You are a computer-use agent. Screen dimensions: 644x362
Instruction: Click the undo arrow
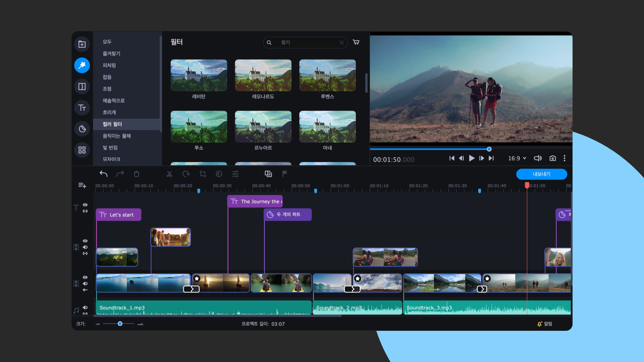103,174
